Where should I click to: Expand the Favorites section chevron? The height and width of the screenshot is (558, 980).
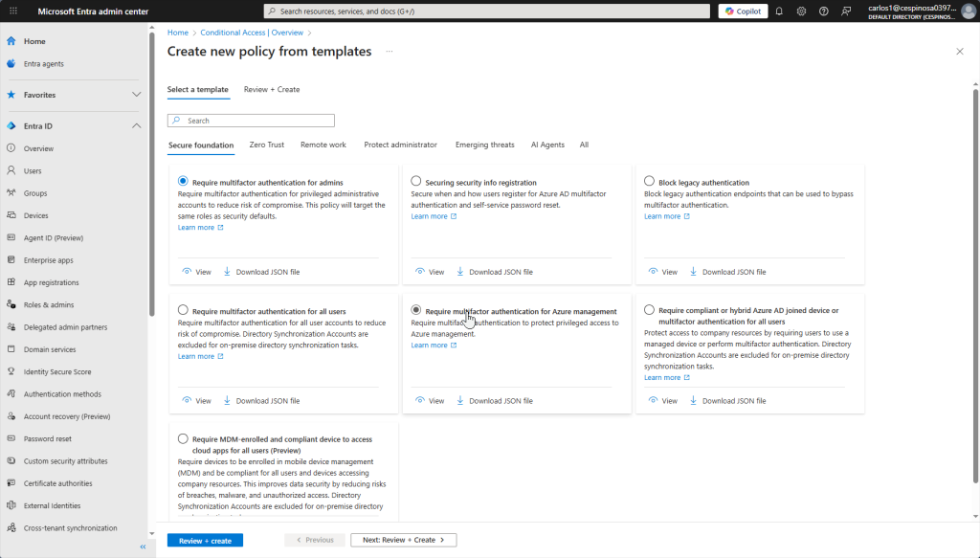tap(136, 95)
